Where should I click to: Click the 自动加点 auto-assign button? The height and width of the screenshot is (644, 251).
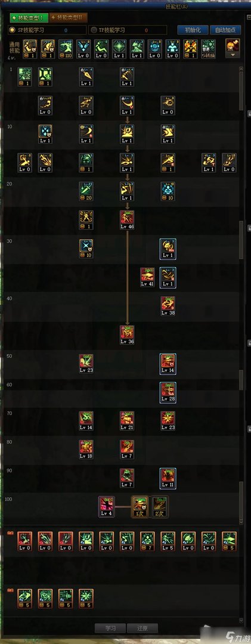tap(225, 30)
